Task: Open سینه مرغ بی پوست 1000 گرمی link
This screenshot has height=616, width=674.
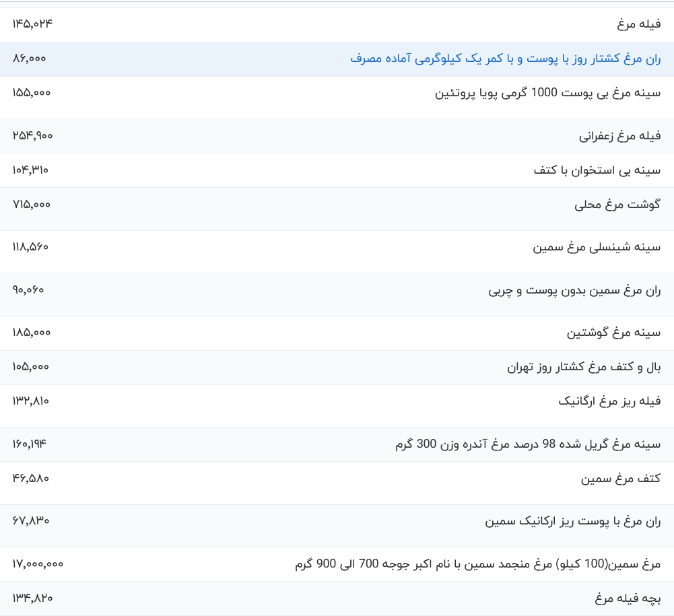Action: point(547,93)
